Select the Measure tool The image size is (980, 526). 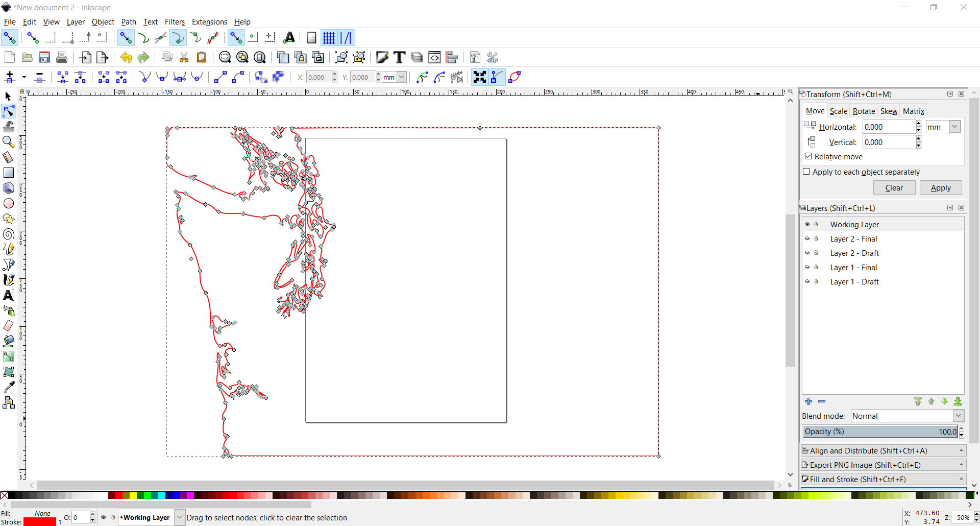(x=9, y=157)
